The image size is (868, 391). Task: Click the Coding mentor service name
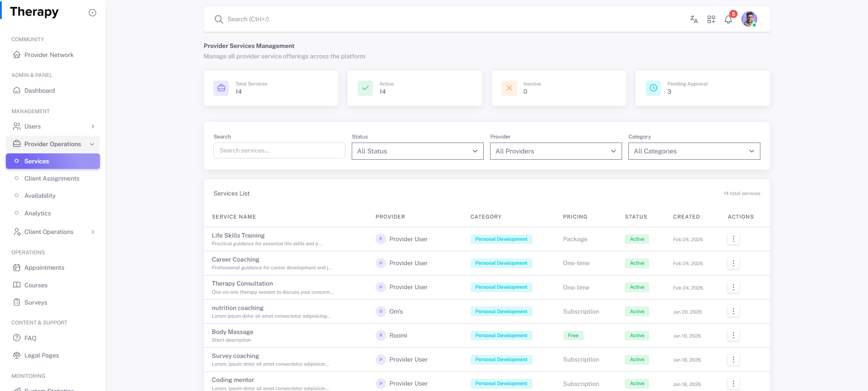233,380
